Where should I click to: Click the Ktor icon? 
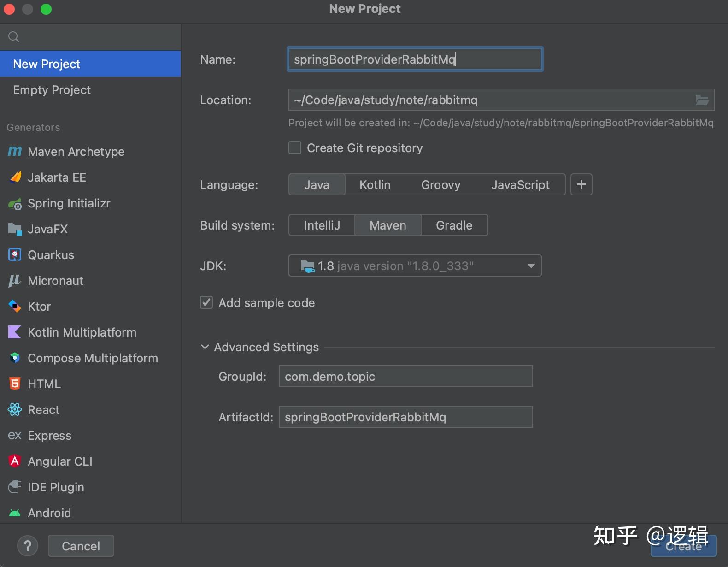pos(15,306)
